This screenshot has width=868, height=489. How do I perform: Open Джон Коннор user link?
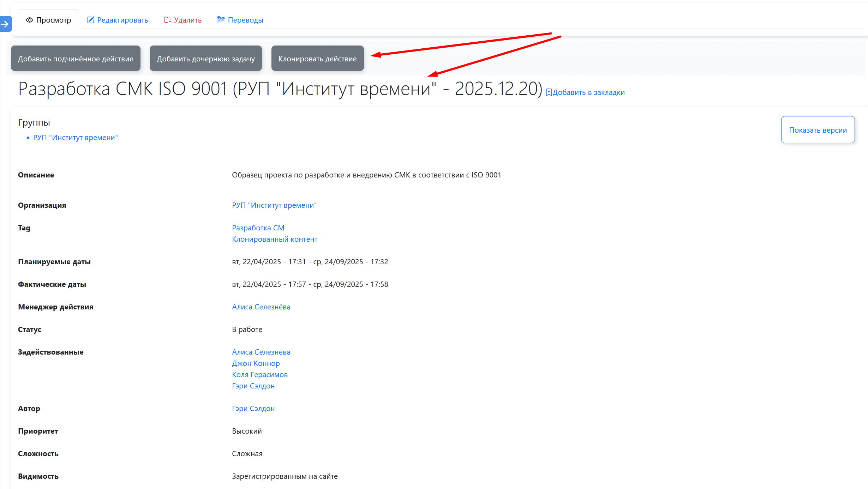[x=256, y=363]
